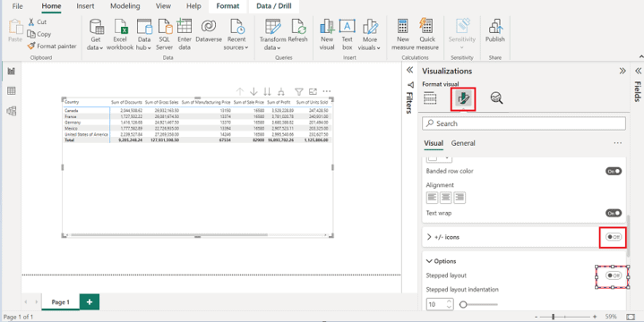Click the Search box in format pane
Screen dimensions: 644x322
pyautogui.click(x=524, y=123)
